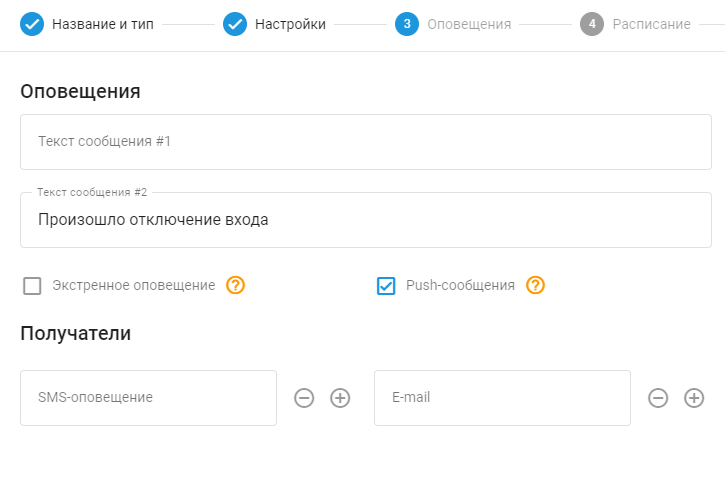Click the step 3 circle icon
The image size is (725, 490).
407,24
